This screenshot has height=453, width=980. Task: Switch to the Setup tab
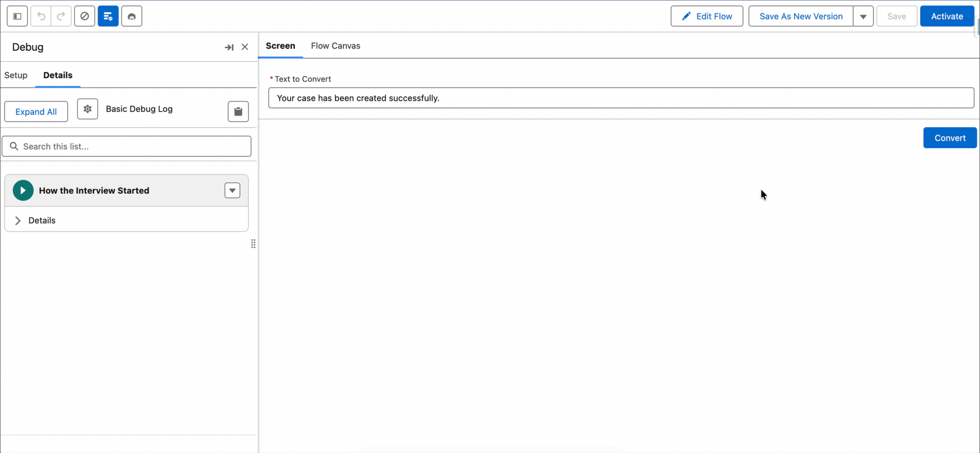pyautogui.click(x=16, y=75)
